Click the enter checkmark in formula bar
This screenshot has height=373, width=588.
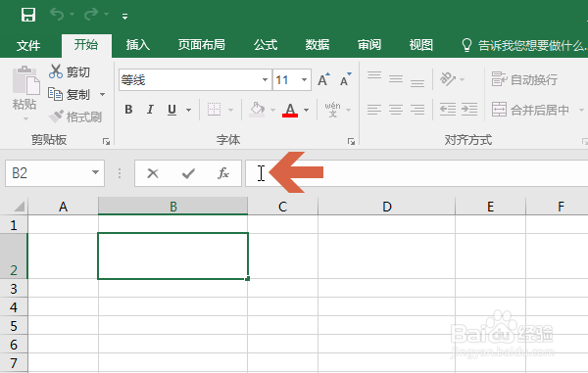[188, 173]
